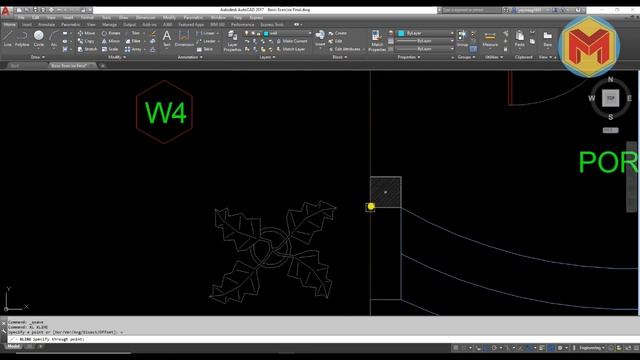This screenshot has width=640, height=360.
Task: Open Match Properties tool
Action: pyautogui.click(x=377, y=41)
